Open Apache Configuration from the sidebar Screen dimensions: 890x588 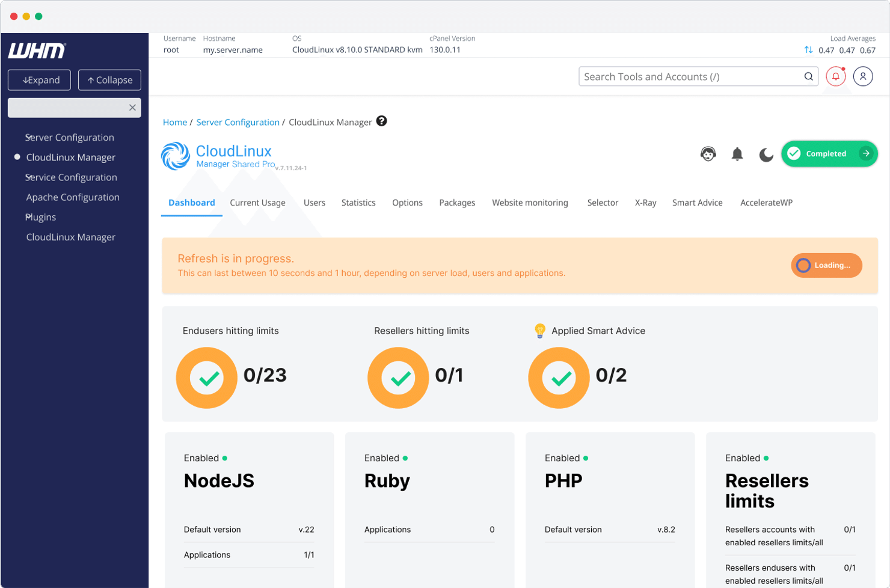[72, 197]
